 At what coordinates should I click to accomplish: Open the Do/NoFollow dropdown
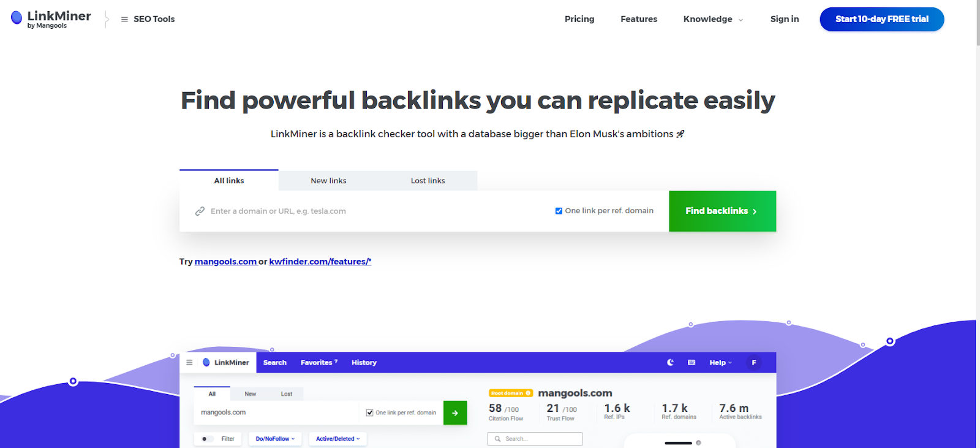coord(275,439)
